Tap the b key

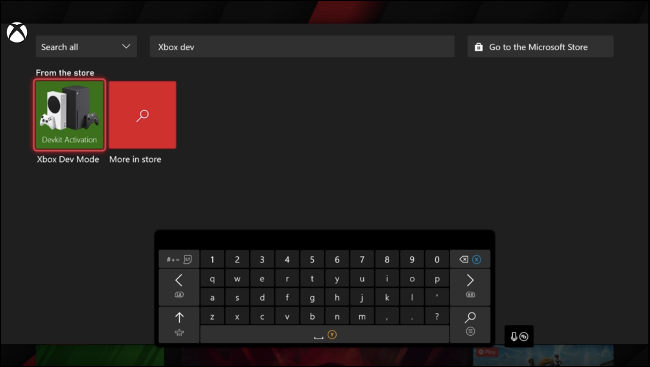click(x=312, y=316)
